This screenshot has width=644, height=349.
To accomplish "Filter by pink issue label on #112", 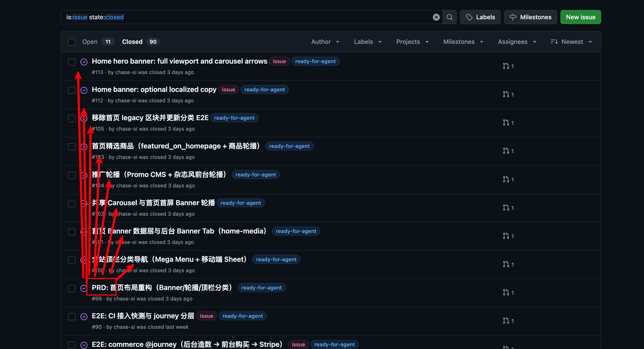I will 228,89.
